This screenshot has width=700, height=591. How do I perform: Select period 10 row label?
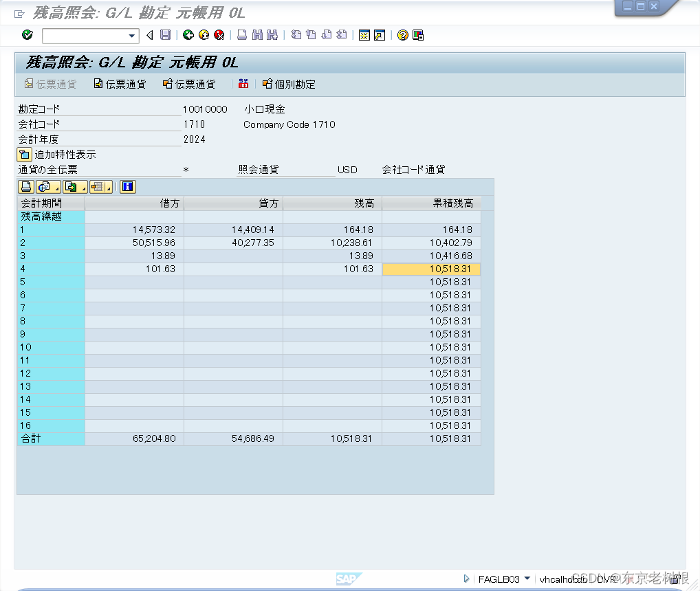[51, 347]
